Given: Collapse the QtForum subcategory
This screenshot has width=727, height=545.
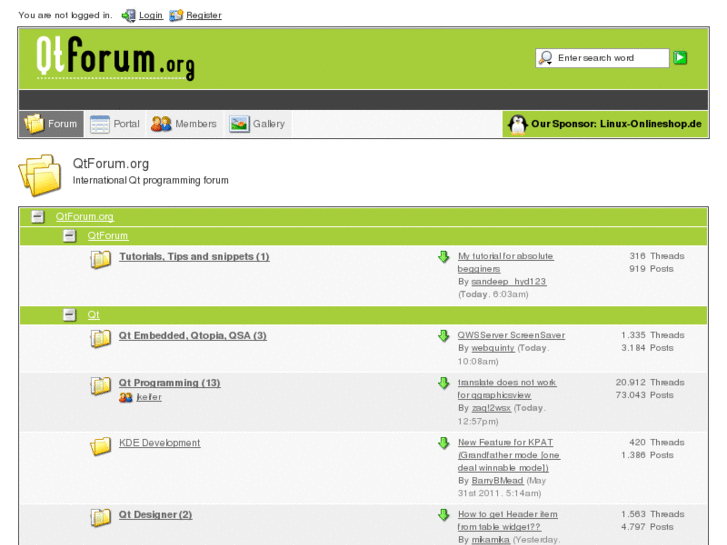Looking at the screenshot, I should [x=69, y=236].
